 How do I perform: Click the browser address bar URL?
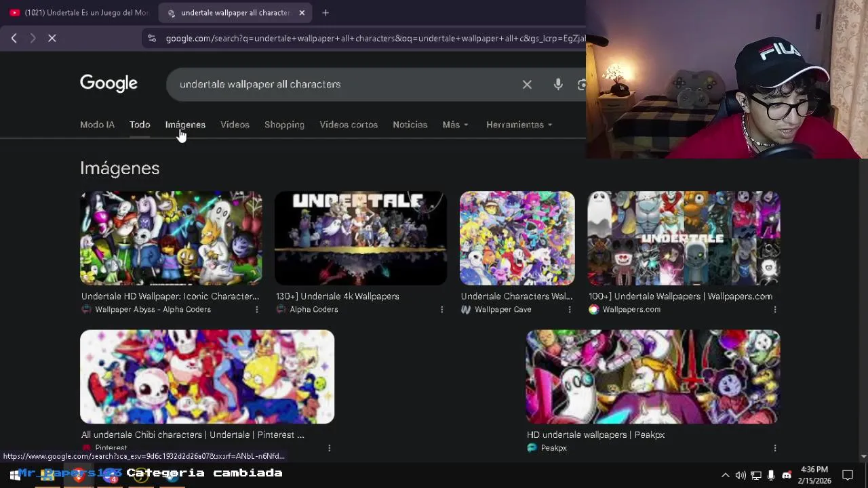point(375,39)
